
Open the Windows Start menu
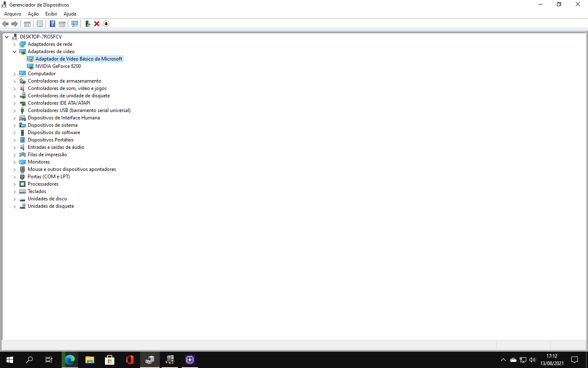[x=10, y=360]
